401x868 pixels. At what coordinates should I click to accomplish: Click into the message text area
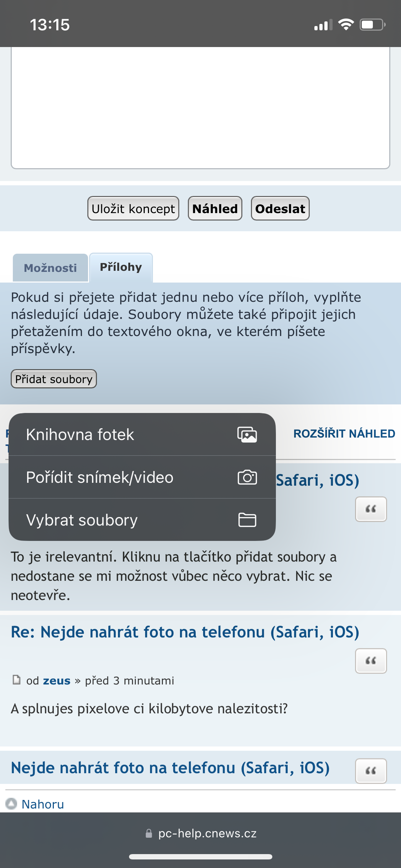pyautogui.click(x=200, y=107)
